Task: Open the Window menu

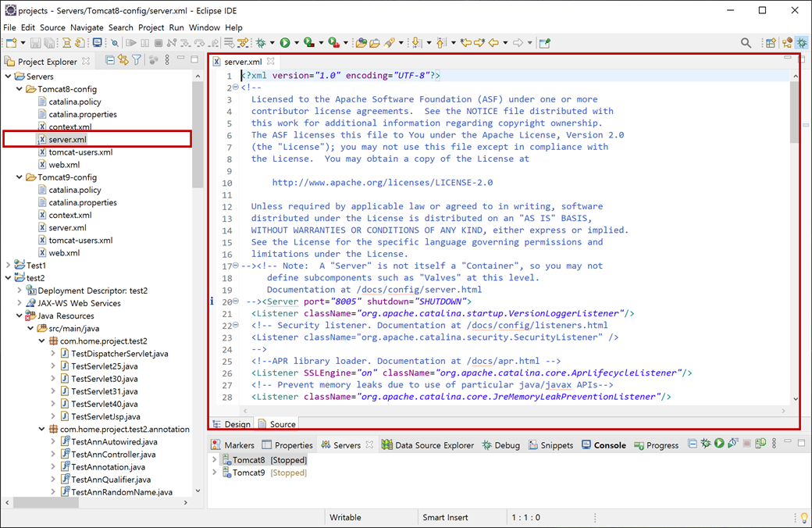Action: click(x=204, y=27)
